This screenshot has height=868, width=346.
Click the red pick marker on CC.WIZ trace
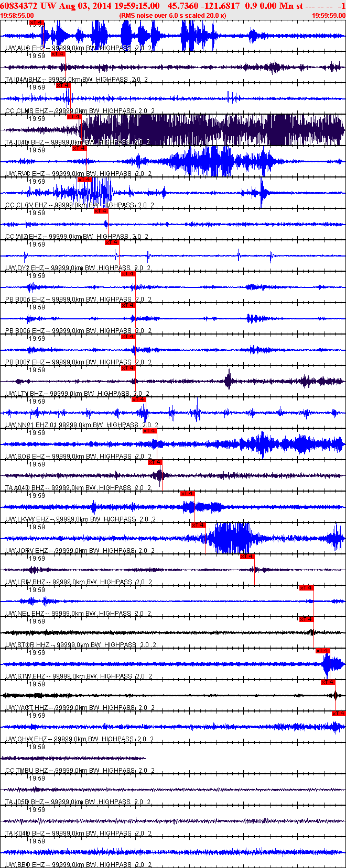pyautogui.click(x=101, y=211)
